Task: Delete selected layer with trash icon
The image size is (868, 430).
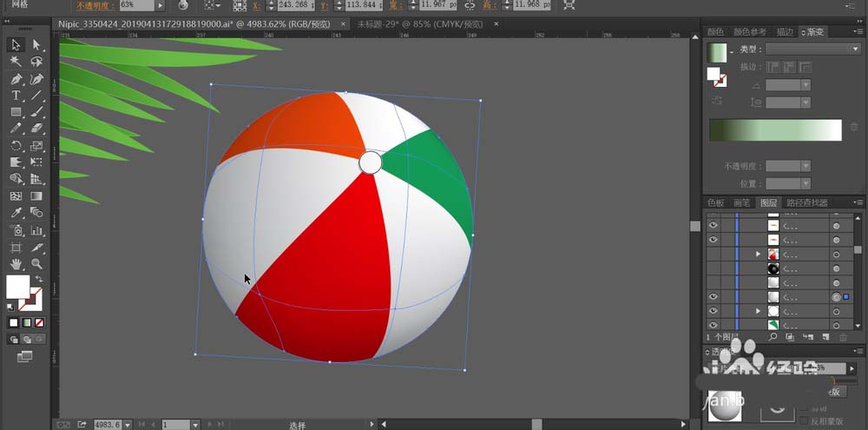Action: [843, 337]
